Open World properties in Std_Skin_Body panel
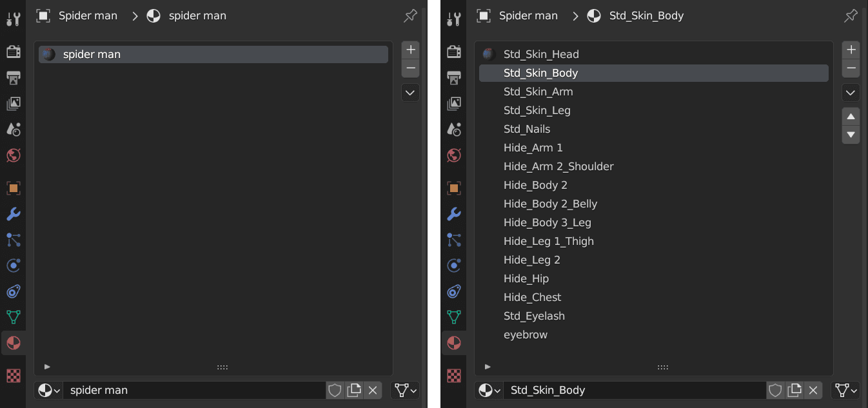Image resolution: width=868 pixels, height=408 pixels. [x=454, y=155]
